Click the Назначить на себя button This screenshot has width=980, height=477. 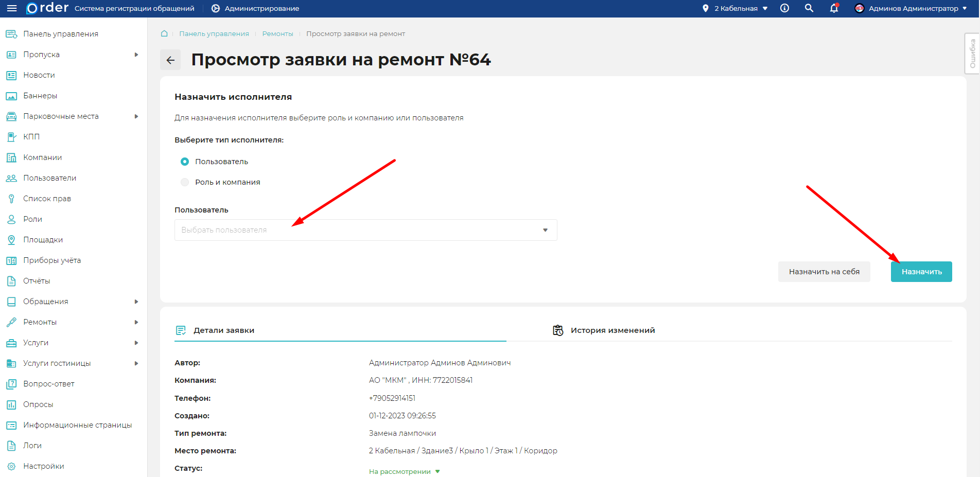pos(824,271)
